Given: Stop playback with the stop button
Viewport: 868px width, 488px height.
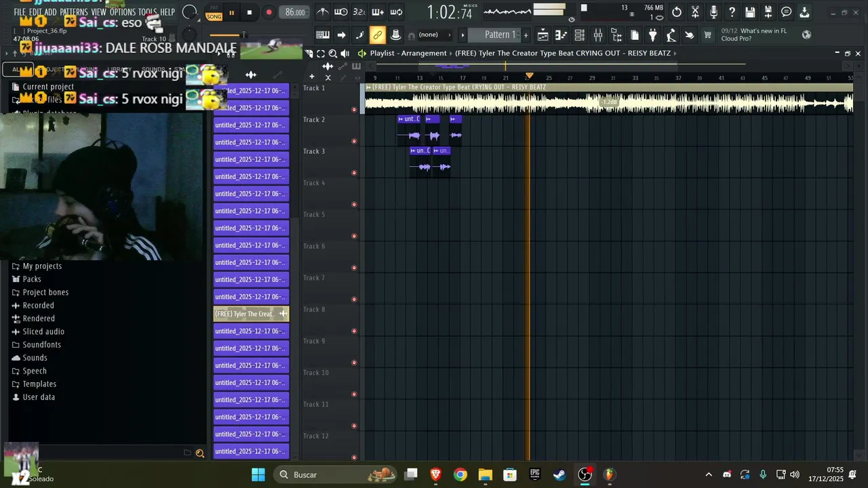Looking at the screenshot, I should coord(250,12).
